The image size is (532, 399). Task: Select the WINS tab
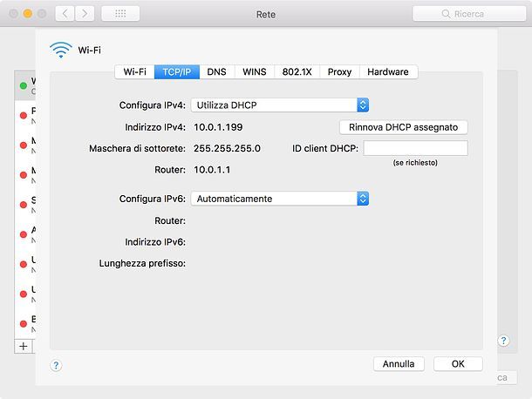255,71
